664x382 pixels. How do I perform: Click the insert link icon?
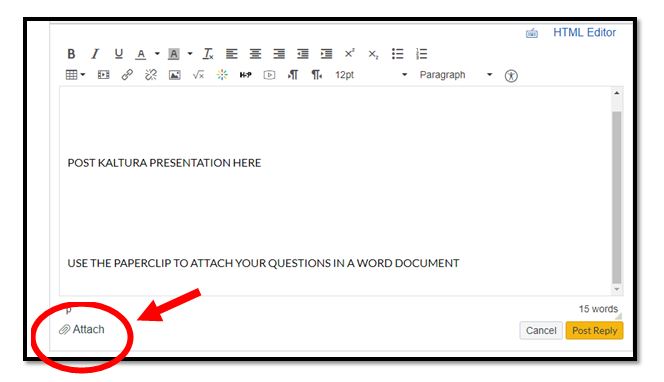click(x=127, y=75)
